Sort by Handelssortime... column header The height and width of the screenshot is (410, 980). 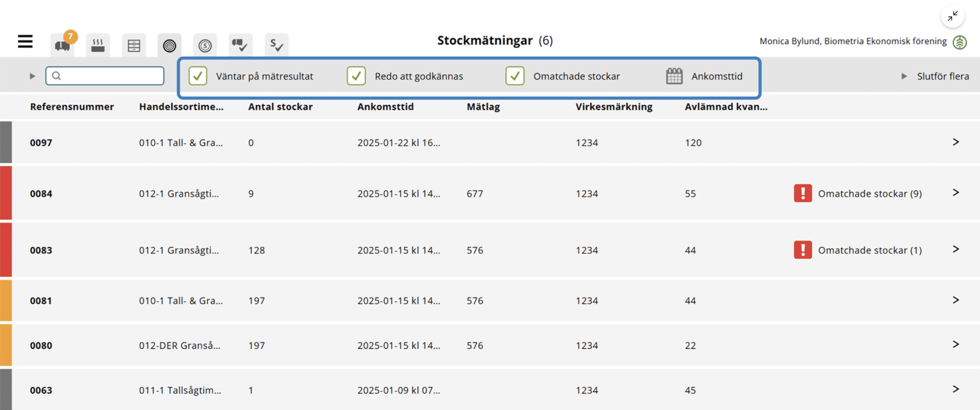click(x=181, y=107)
